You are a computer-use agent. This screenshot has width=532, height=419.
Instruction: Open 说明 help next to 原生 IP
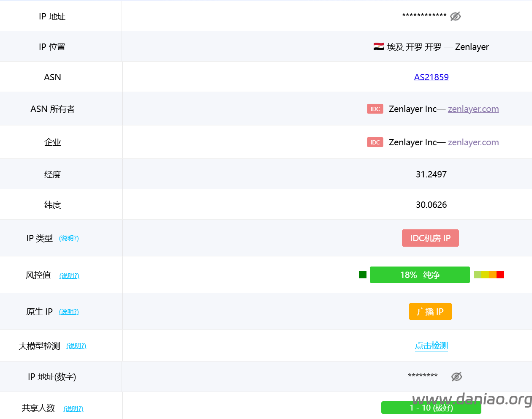pyautogui.click(x=69, y=312)
